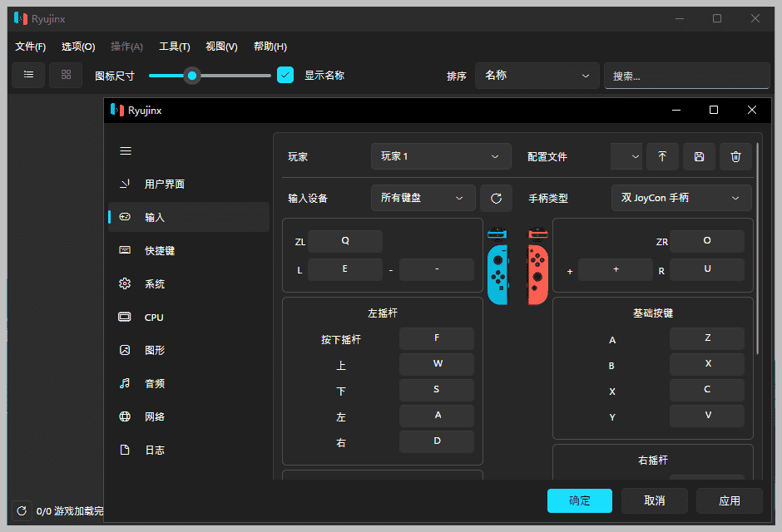This screenshot has width=782, height=532.
Task: Click the red right JoyCon image
Action: click(537, 267)
